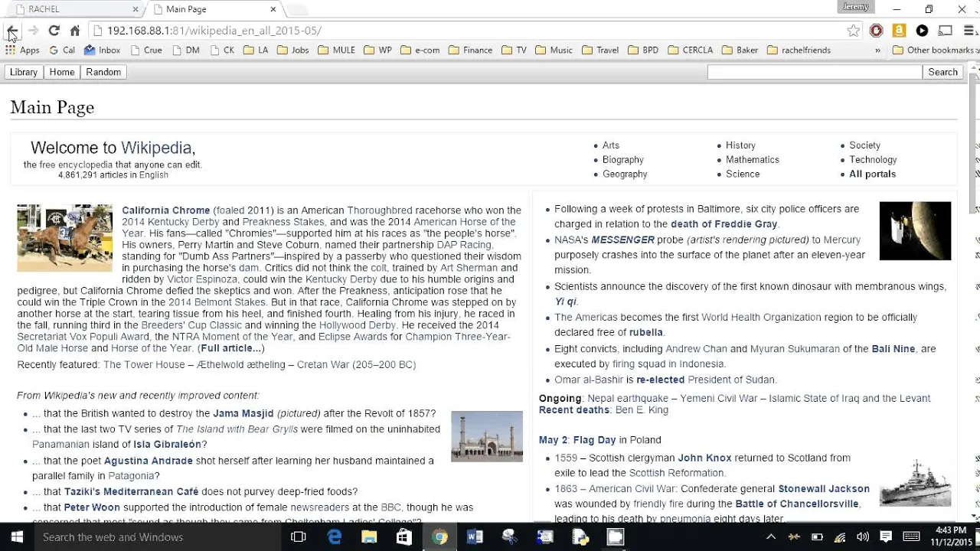The height and width of the screenshot is (551, 980).
Task: Click the browser forward arrow
Action: pos(33,31)
